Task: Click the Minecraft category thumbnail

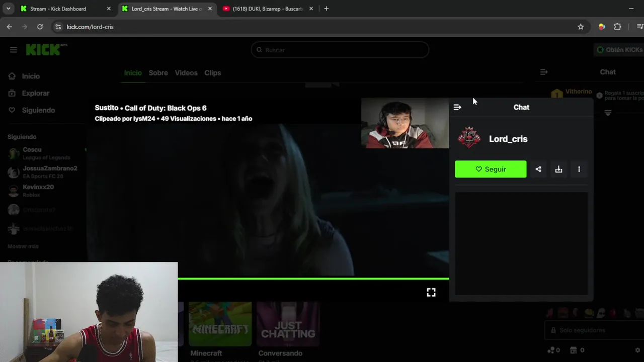Action: [220, 324]
